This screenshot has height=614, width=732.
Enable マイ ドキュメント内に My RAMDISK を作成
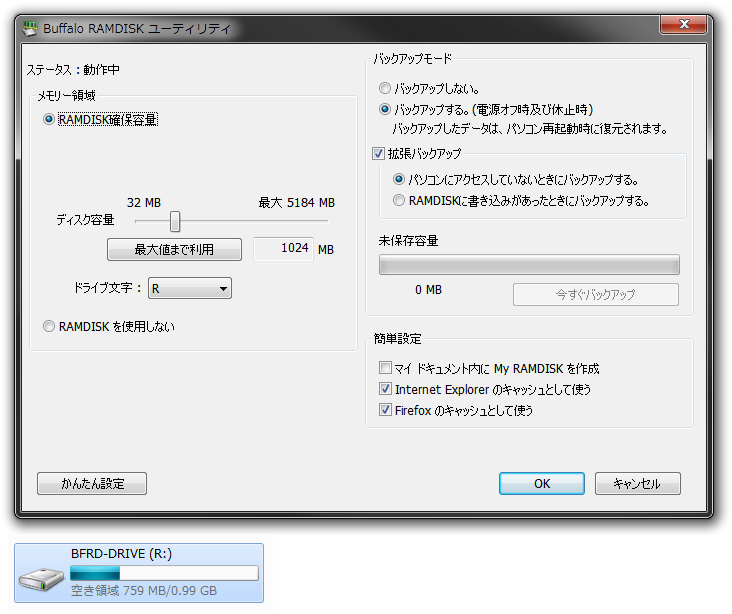pyautogui.click(x=385, y=368)
